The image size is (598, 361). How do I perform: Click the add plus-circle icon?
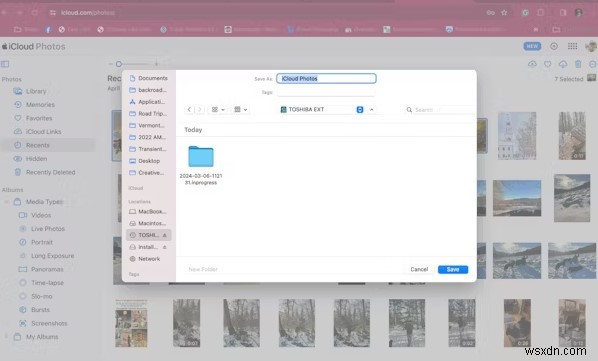tap(554, 46)
